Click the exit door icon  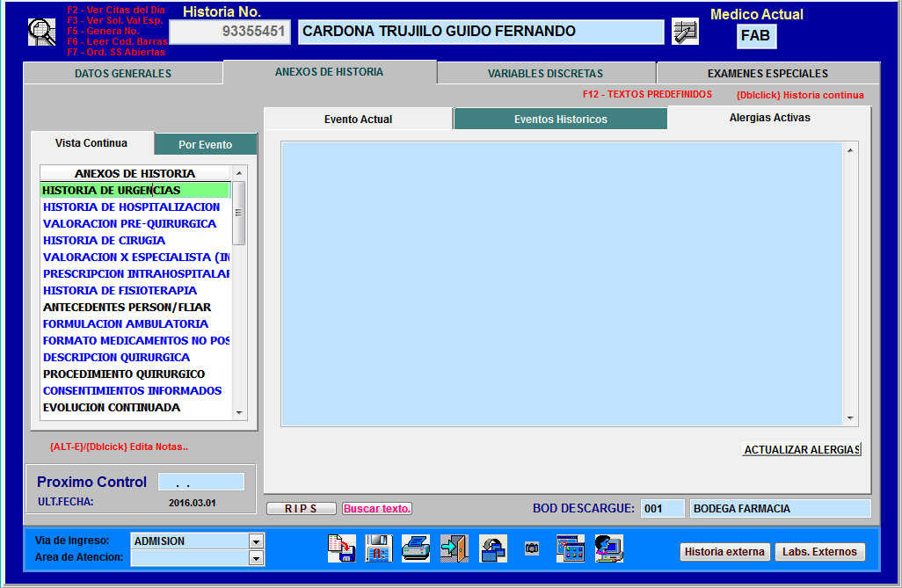[x=455, y=548]
